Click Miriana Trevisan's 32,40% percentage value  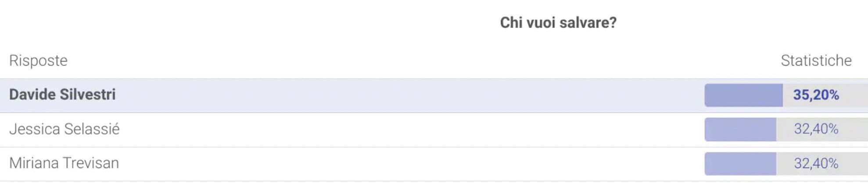[x=816, y=163]
